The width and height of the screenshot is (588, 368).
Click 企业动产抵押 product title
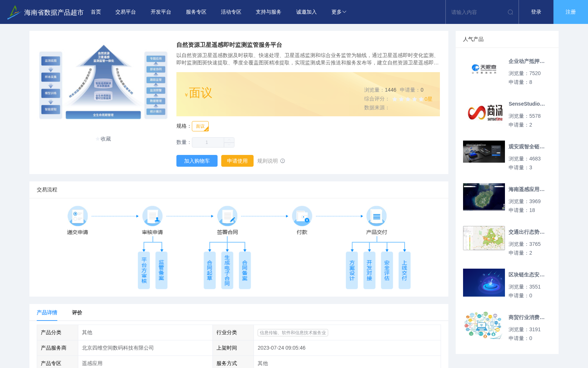(527, 61)
